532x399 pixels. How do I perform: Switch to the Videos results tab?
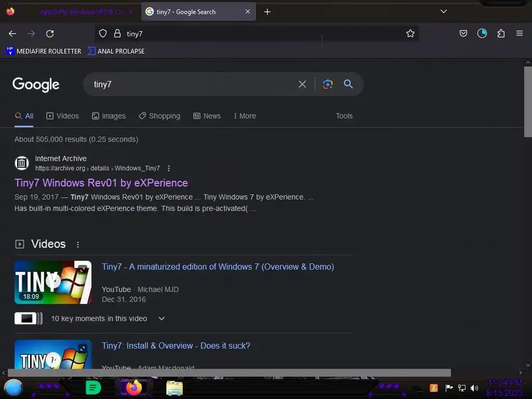click(x=62, y=116)
